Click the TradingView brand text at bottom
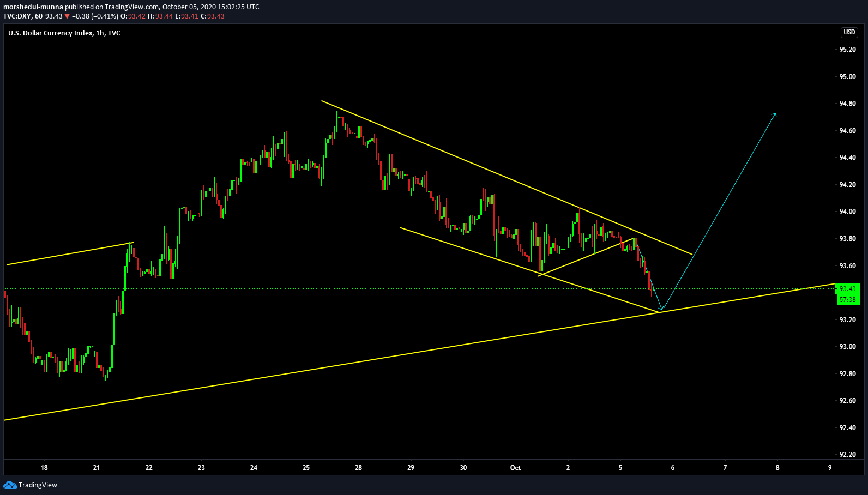The width and height of the screenshot is (868, 495). pyautogui.click(x=38, y=485)
